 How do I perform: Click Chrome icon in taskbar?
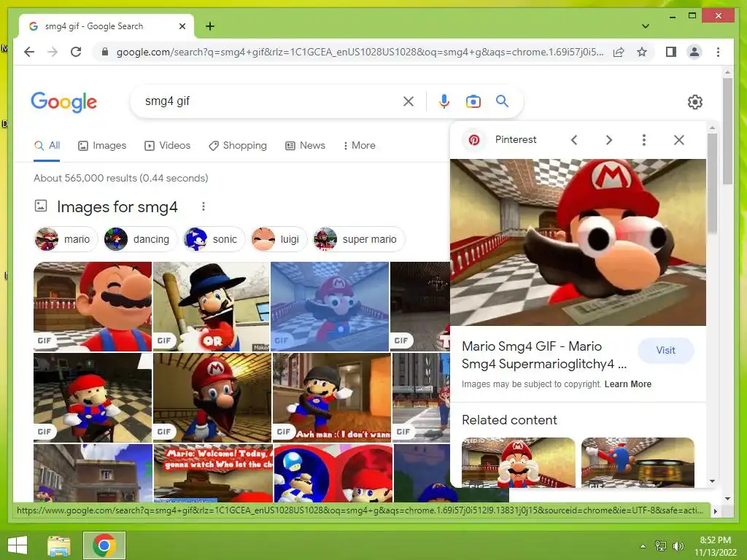tap(104, 545)
